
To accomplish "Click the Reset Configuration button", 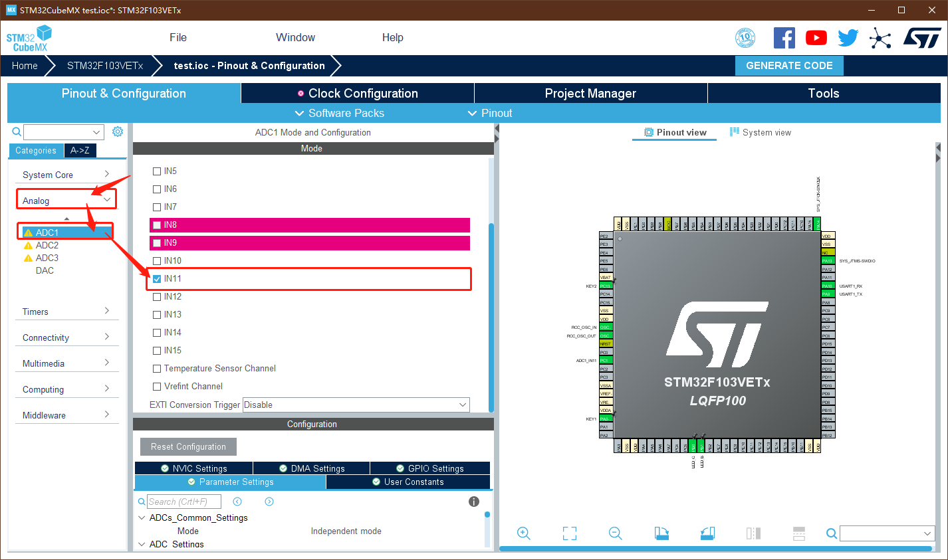I will click(x=188, y=446).
